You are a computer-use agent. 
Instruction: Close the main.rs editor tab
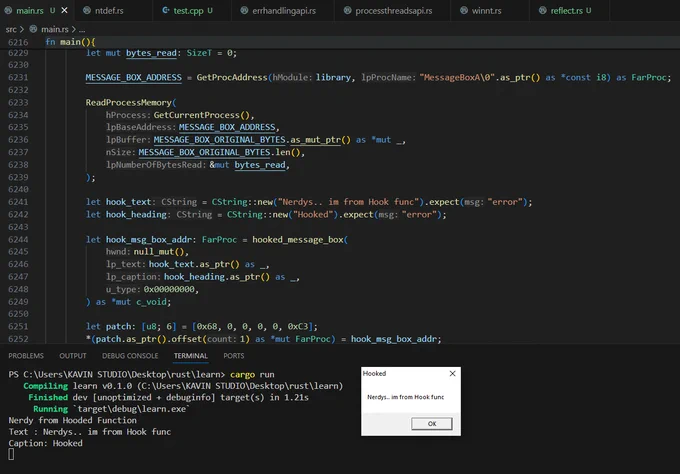coord(64,10)
